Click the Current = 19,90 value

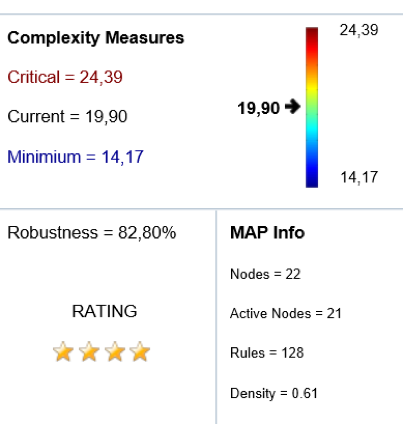(x=67, y=117)
